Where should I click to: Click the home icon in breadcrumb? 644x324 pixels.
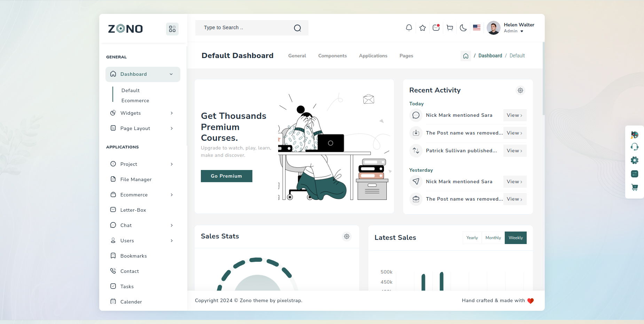(466, 56)
